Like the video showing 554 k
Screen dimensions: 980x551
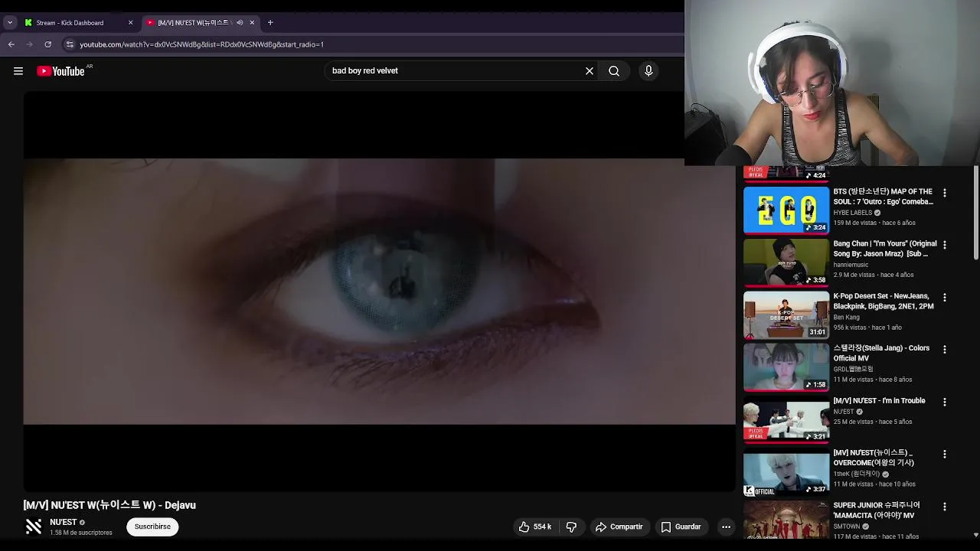pyautogui.click(x=534, y=527)
